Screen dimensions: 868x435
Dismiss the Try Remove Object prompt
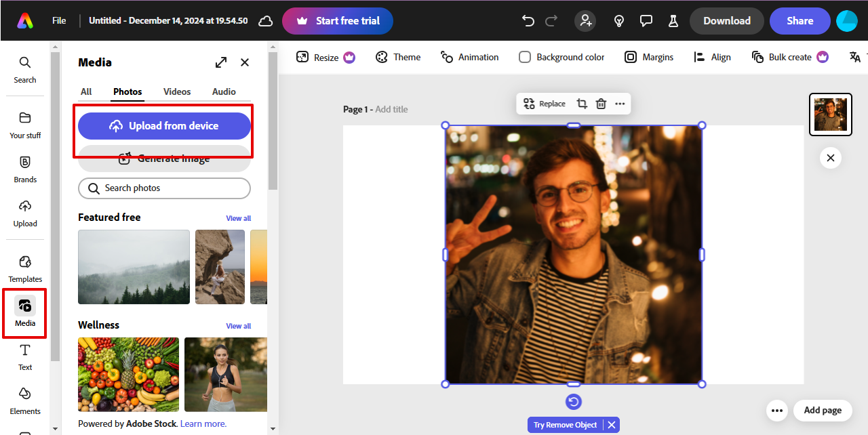click(612, 425)
